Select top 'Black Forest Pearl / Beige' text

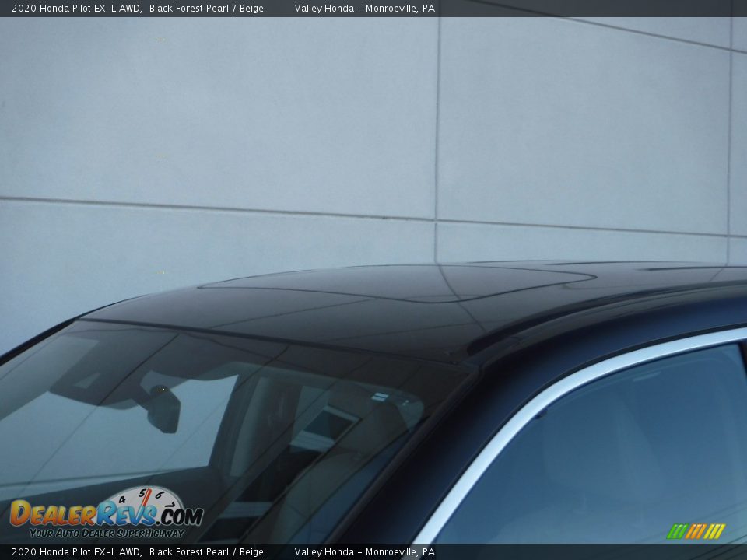click(x=206, y=9)
